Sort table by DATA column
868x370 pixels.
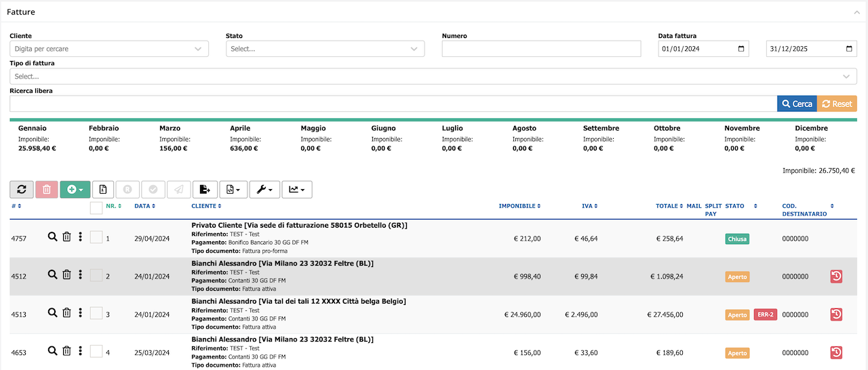click(x=145, y=206)
